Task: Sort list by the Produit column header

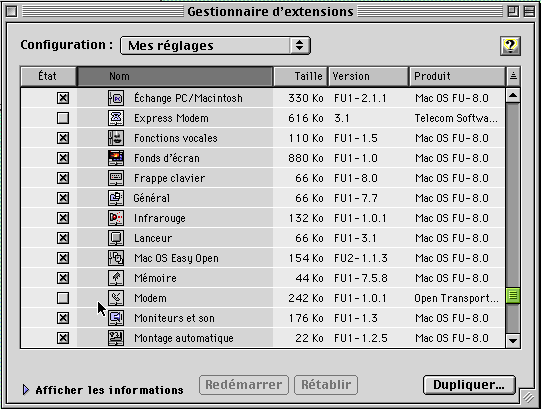Action: [x=457, y=76]
